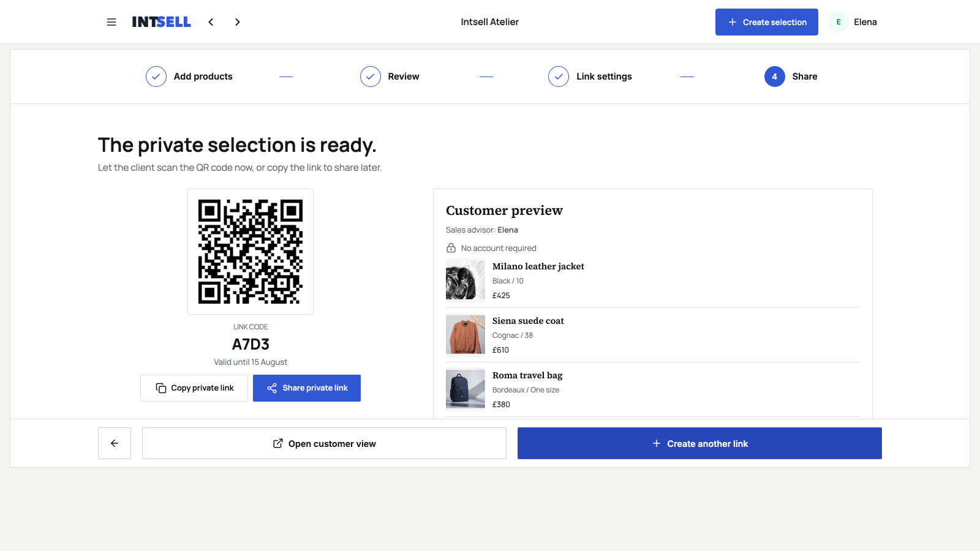The height and width of the screenshot is (551, 980).
Task: Open the hamburger menu
Action: tap(111, 22)
